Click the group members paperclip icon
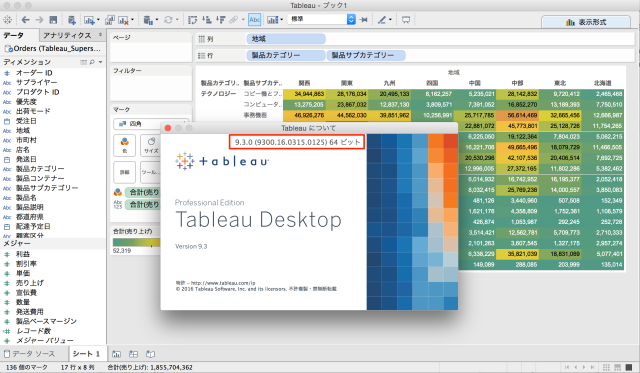Viewport: 640px width, 373px height. [234, 20]
